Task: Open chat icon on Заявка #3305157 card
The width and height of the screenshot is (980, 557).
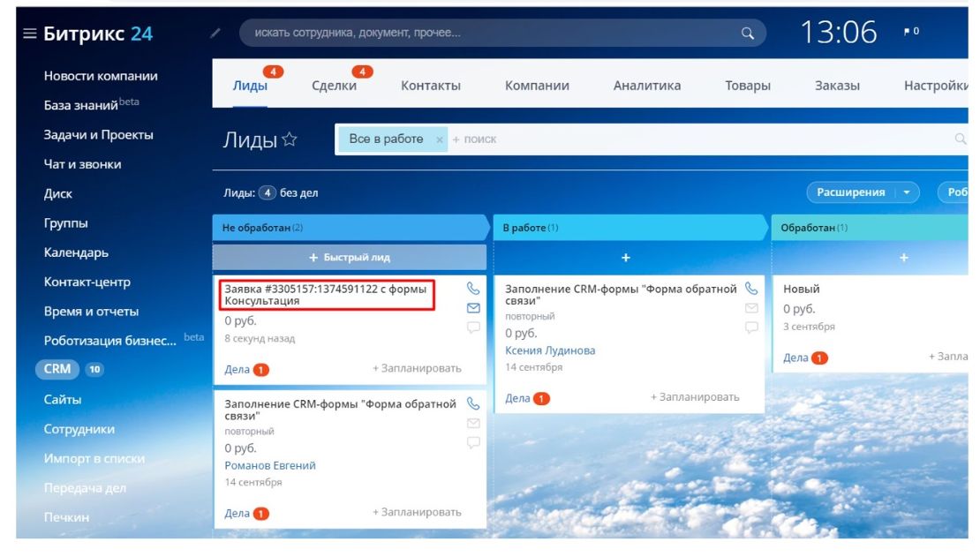Action: tap(473, 327)
